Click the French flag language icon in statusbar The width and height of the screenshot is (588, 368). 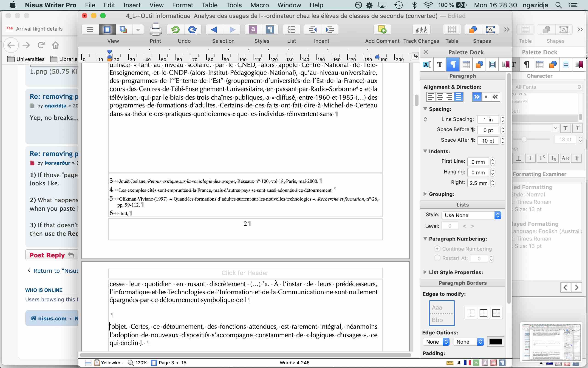click(467, 363)
